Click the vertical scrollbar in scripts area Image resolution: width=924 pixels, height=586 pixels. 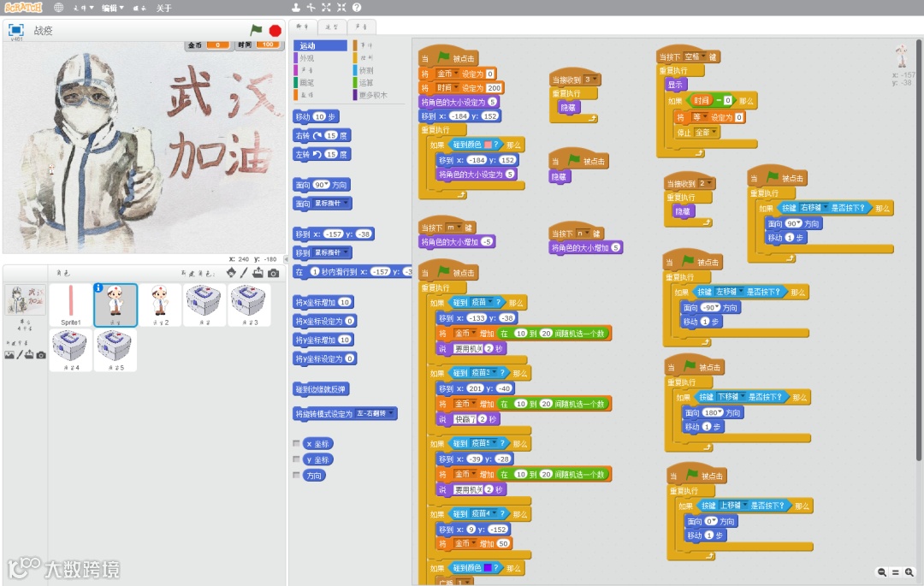[918, 250]
